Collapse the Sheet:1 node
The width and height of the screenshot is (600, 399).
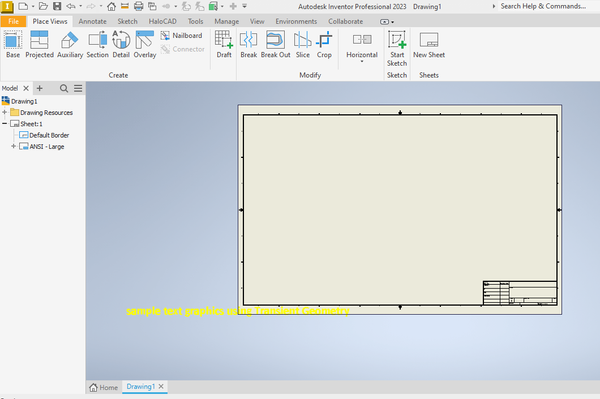click(x=5, y=124)
